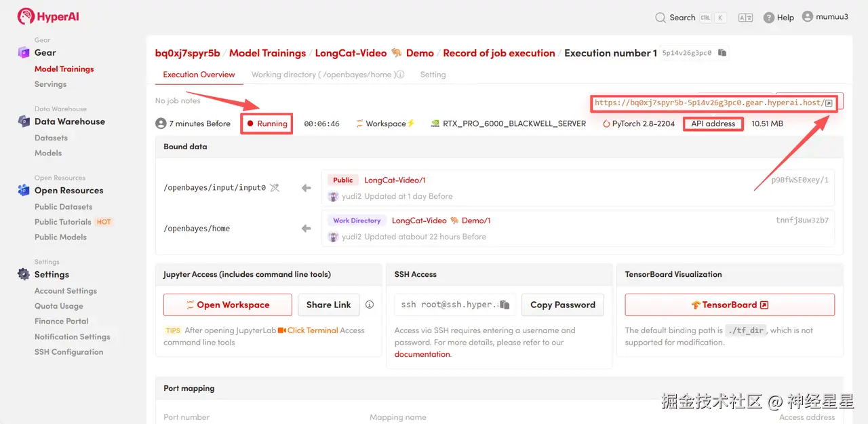Open Public Models in the sidebar

tap(60, 237)
